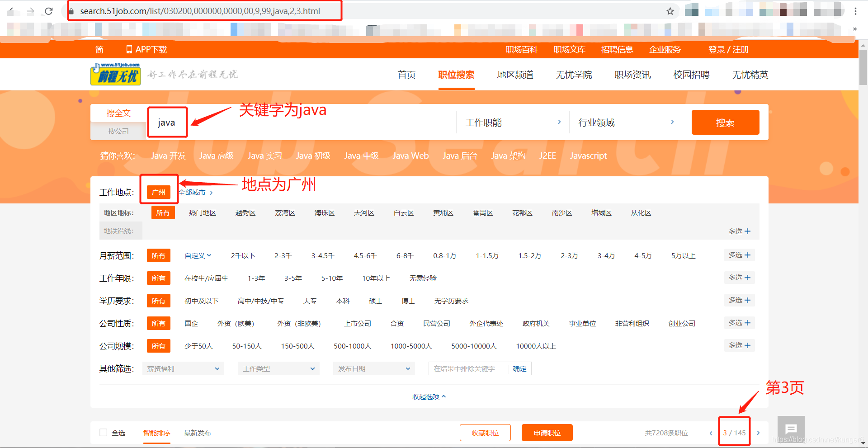
Task: Click the browser vertical scrollbar thumb
Action: point(863,67)
